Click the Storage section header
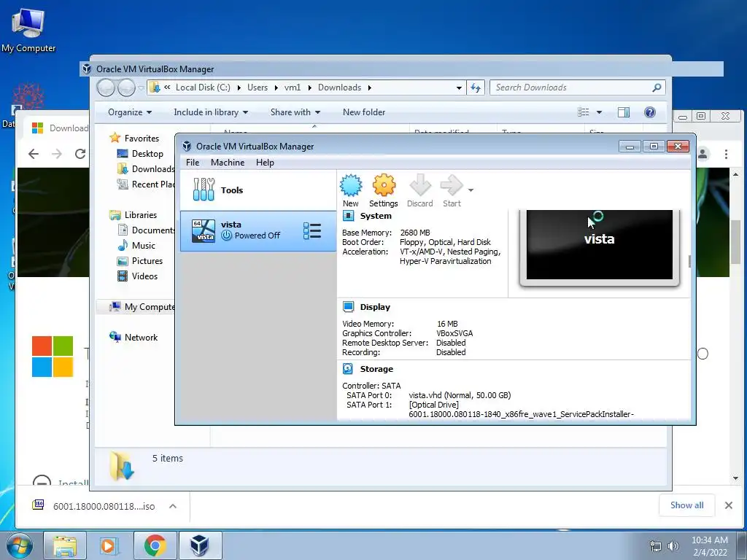This screenshot has width=747, height=560. click(x=376, y=369)
